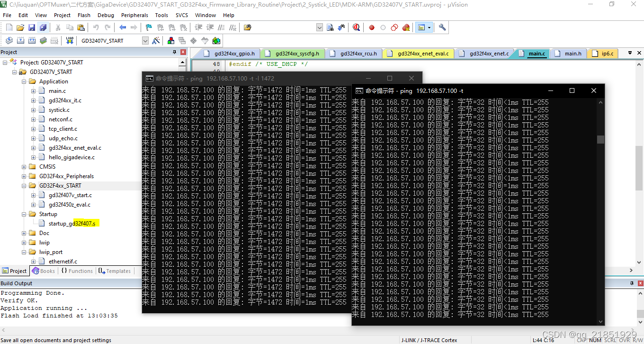Open the find text combo box dropdown
The height and width of the screenshot is (344, 644).
pos(320,27)
